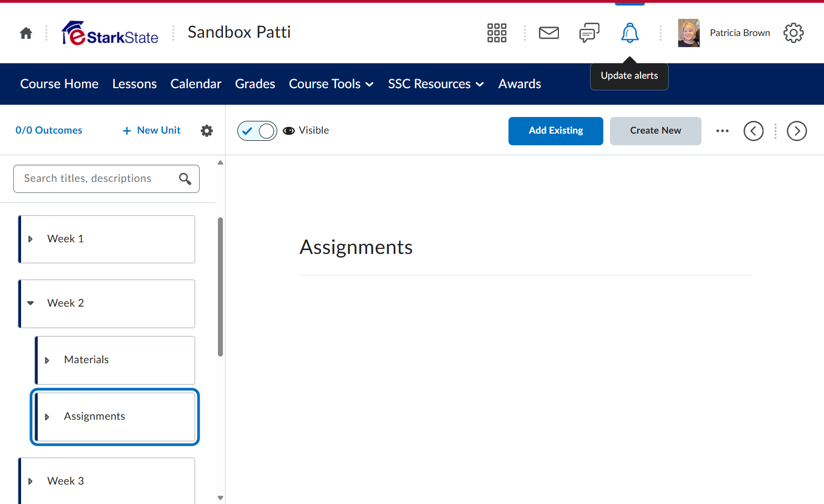Expand the Week 1 unit
824x504 pixels.
(x=30, y=239)
